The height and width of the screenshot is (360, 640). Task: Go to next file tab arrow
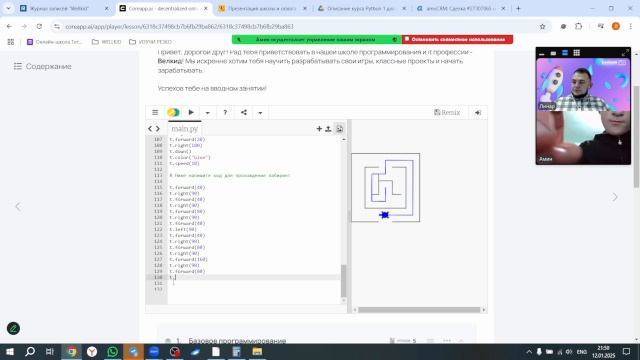pyautogui.click(x=158, y=129)
